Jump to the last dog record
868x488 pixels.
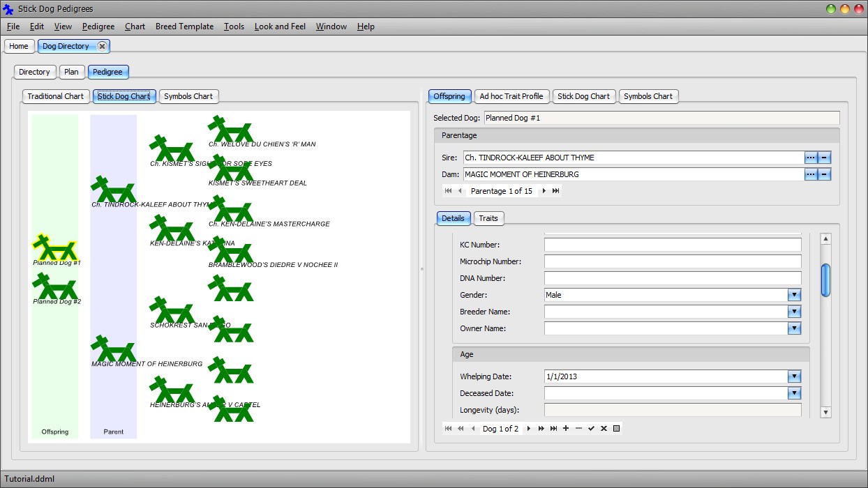click(553, 429)
